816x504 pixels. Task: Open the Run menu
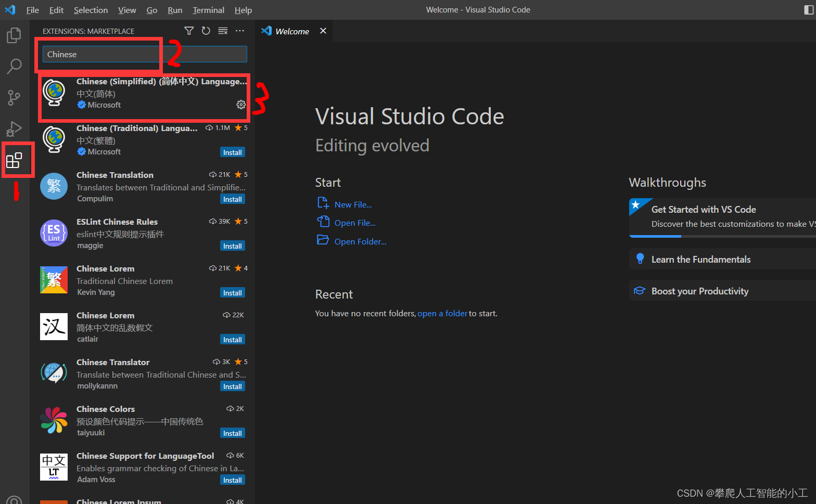tap(175, 10)
